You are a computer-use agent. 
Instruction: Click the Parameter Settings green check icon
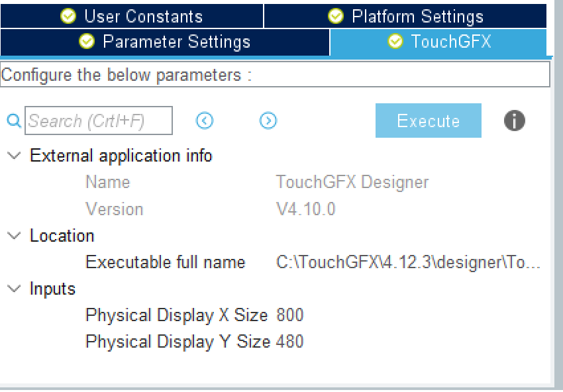tap(87, 41)
